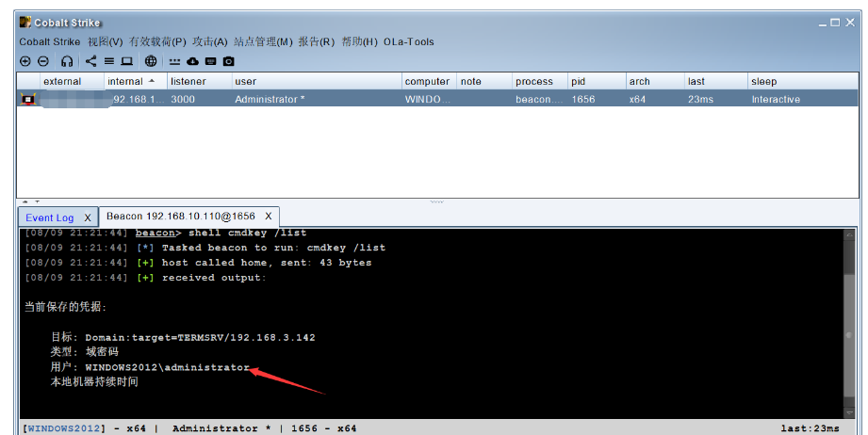Open listeners via the headphones icon

67,61
